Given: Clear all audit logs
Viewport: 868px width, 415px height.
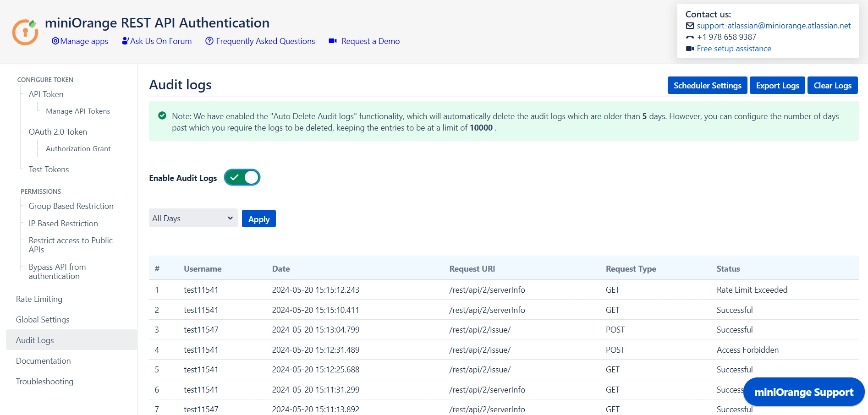Looking at the screenshot, I should [832, 86].
